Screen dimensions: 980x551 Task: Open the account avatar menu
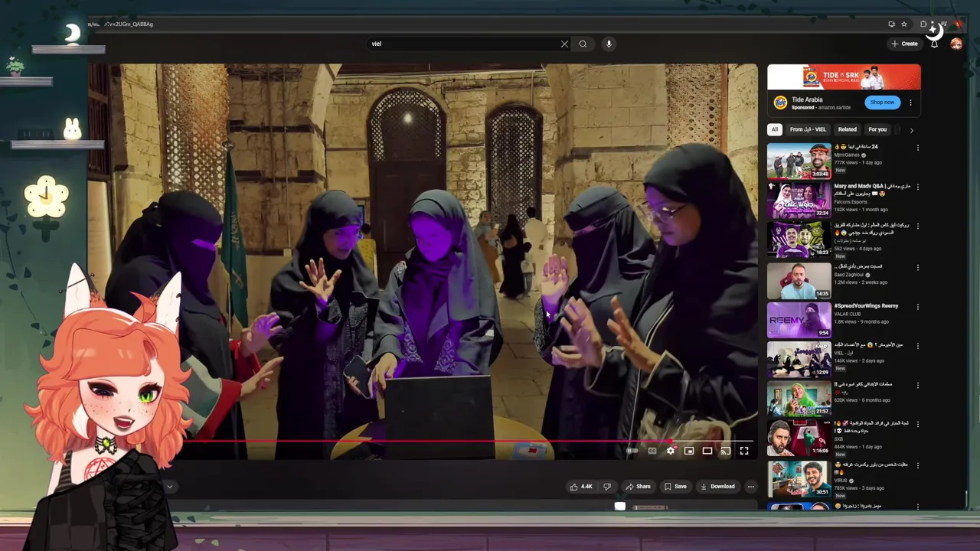click(x=956, y=44)
